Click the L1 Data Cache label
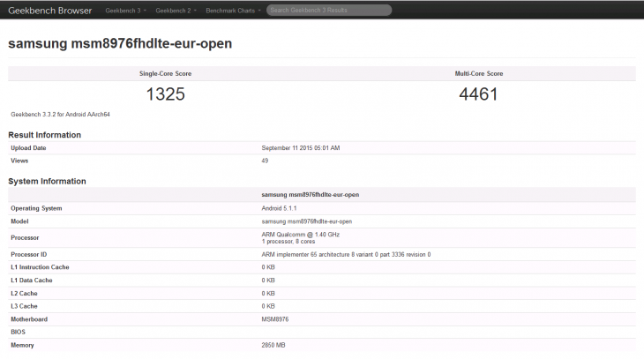Viewport: 644px width, 359px height. coord(32,280)
